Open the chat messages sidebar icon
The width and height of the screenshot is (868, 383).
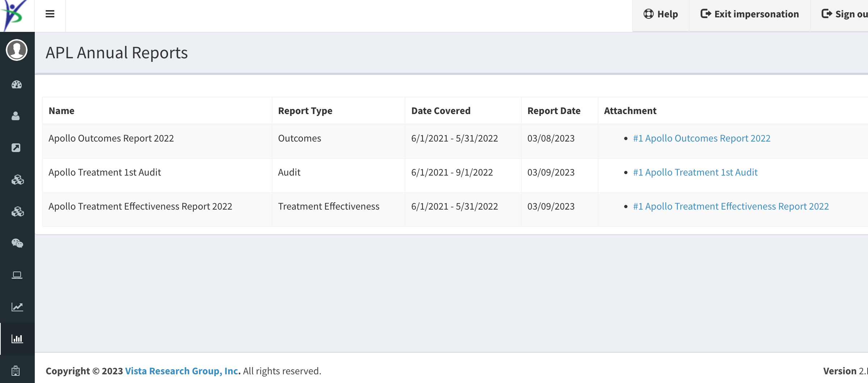click(17, 243)
